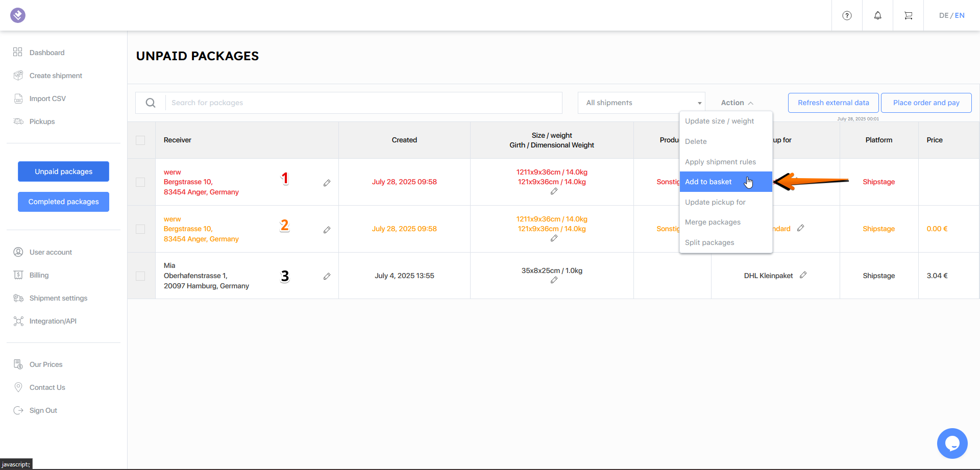Click the search magnifier icon
This screenshot has width=980, height=470.
point(151,103)
